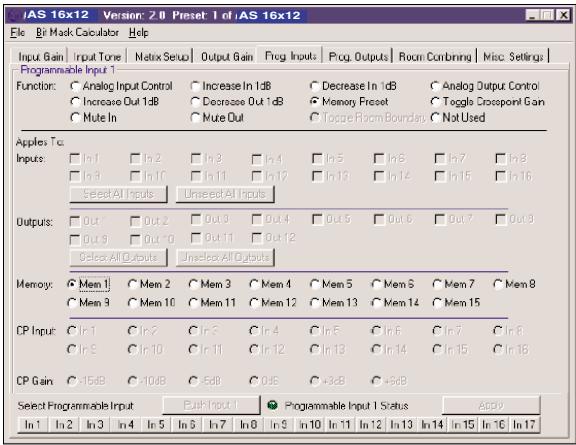Image resolution: width=576 pixels, height=445 pixels.
Task: Open the Room Combining tab
Action: (x=435, y=57)
